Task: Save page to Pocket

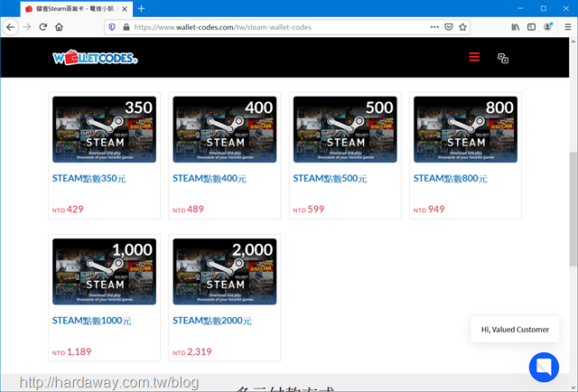Action: tap(449, 27)
